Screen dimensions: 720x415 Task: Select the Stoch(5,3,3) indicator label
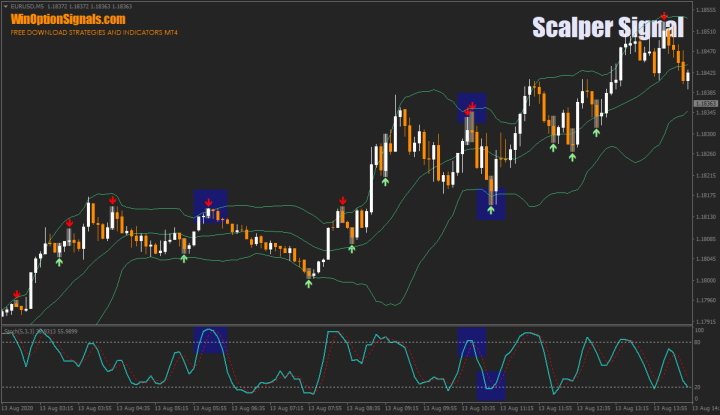(18, 331)
